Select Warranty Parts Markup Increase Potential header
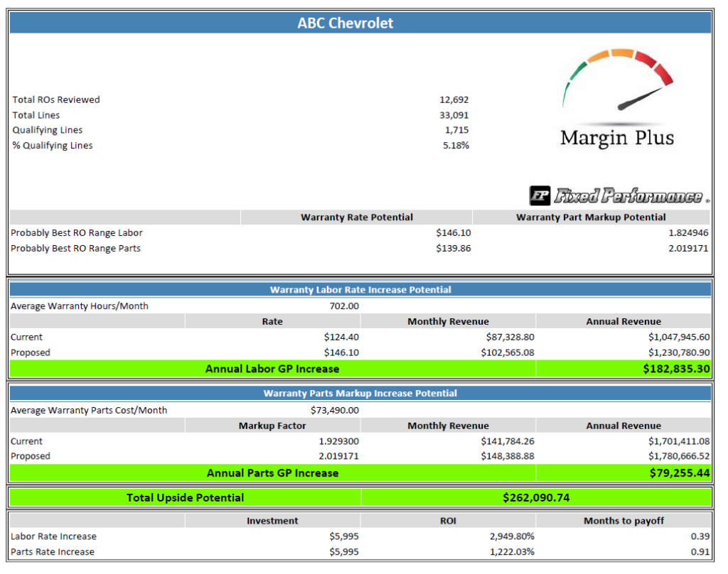The width and height of the screenshot is (728, 574). 360,393
